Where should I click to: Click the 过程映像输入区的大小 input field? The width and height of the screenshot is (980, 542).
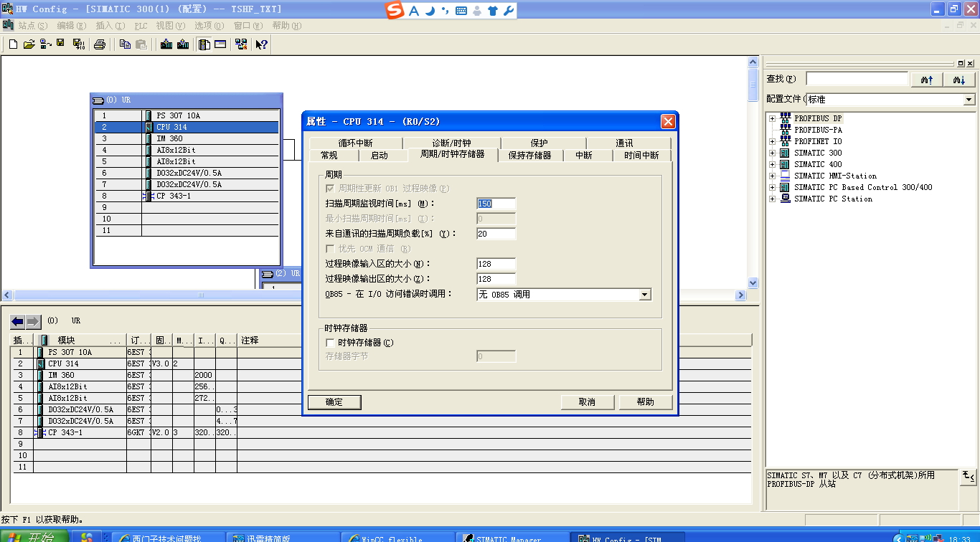click(496, 265)
